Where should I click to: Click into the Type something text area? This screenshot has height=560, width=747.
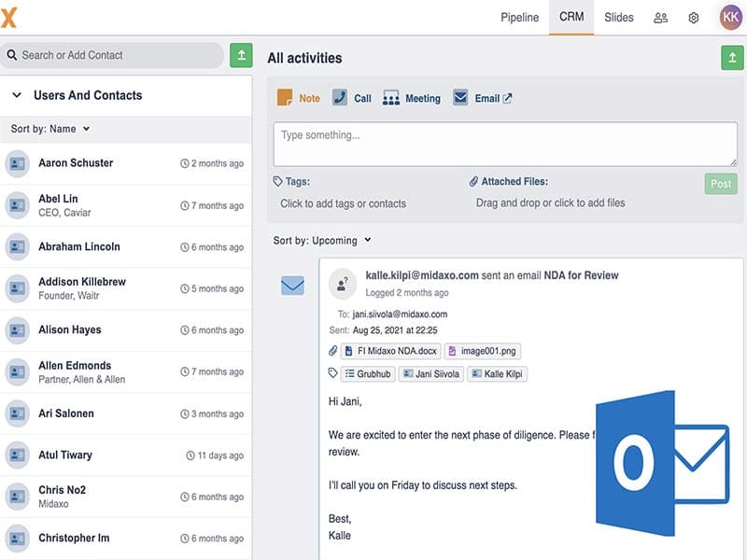[x=505, y=145]
